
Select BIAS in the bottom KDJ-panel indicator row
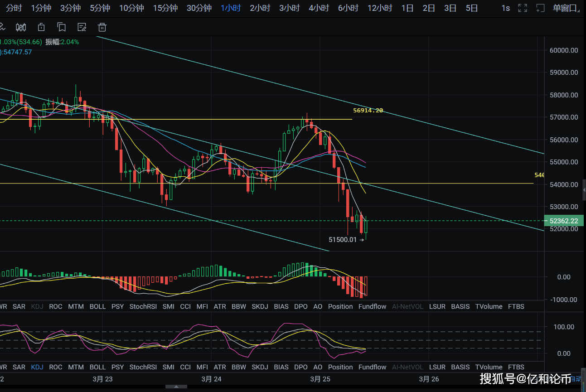(x=281, y=367)
